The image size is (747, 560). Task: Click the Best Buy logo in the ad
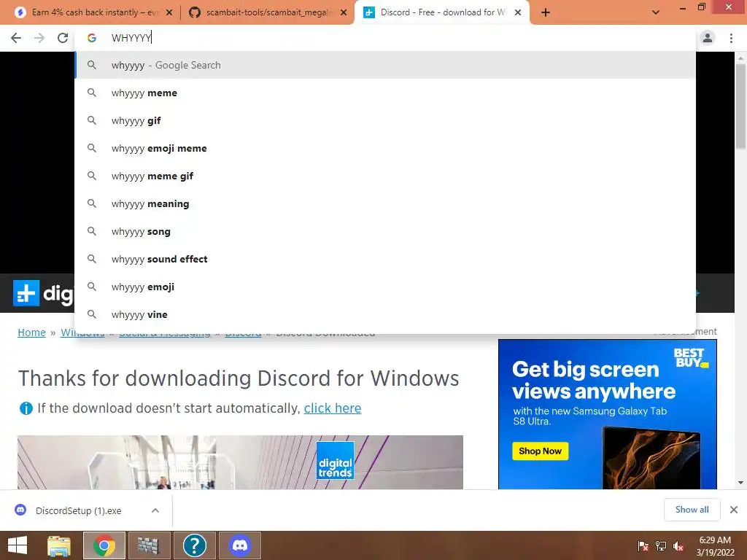690,357
